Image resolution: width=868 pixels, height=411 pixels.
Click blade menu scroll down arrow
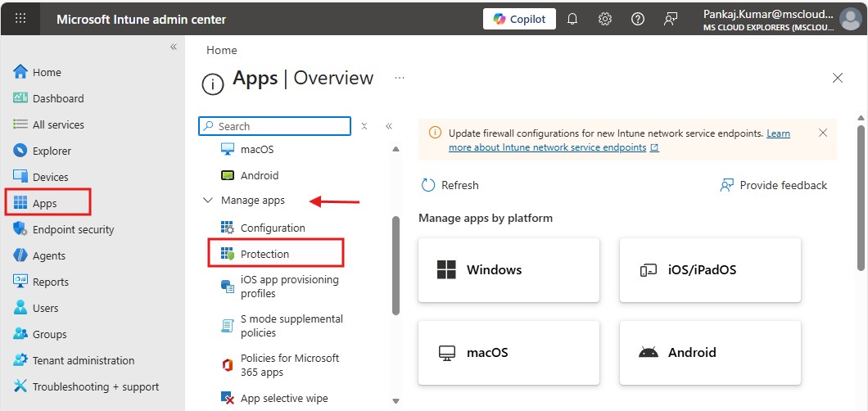tap(396, 401)
